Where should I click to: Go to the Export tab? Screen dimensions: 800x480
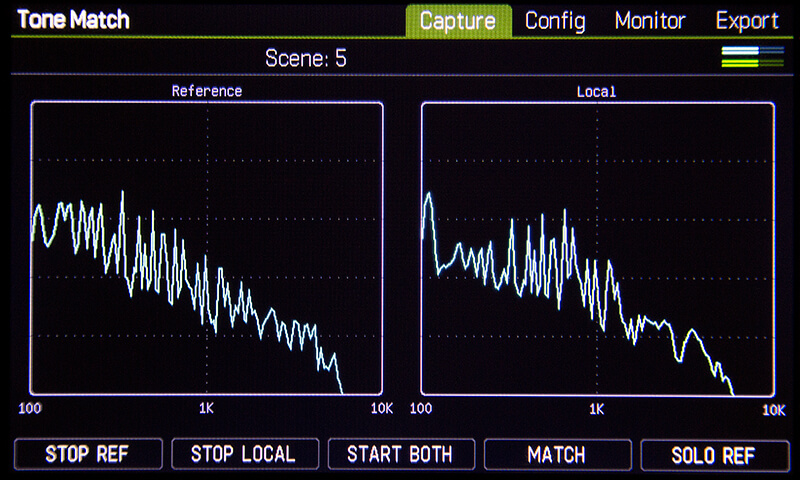[747, 20]
